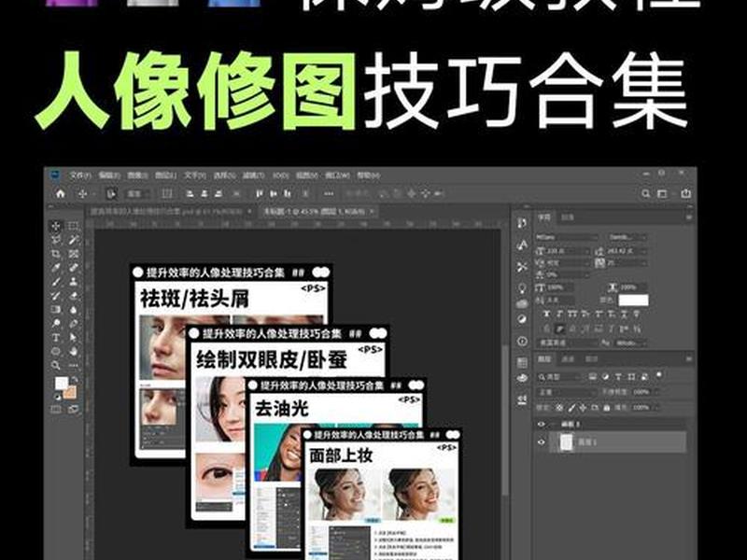Open the Auto-Select 图层 dropdown
The image size is (747, 560).
click(x=138, y=194)
